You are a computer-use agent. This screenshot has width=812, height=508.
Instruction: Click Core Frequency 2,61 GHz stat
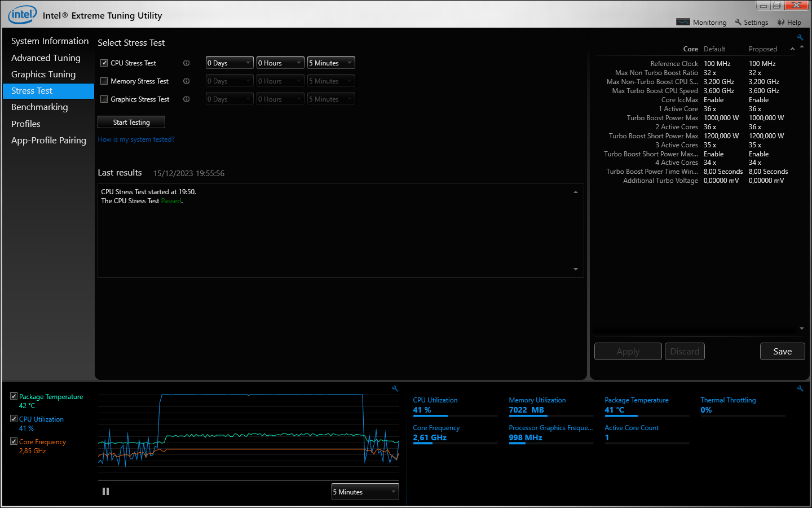point(455,433)
